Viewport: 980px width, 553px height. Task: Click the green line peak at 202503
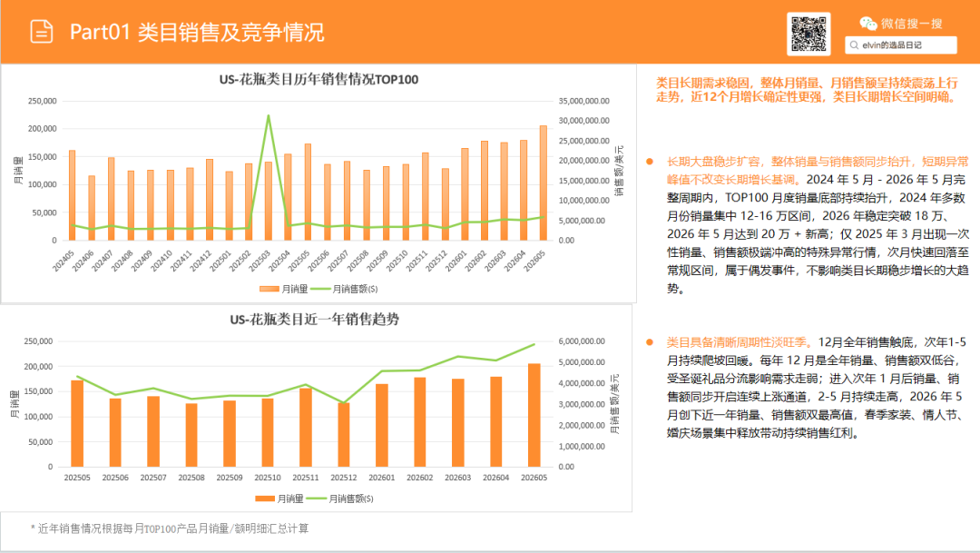(x=269, y=115)
